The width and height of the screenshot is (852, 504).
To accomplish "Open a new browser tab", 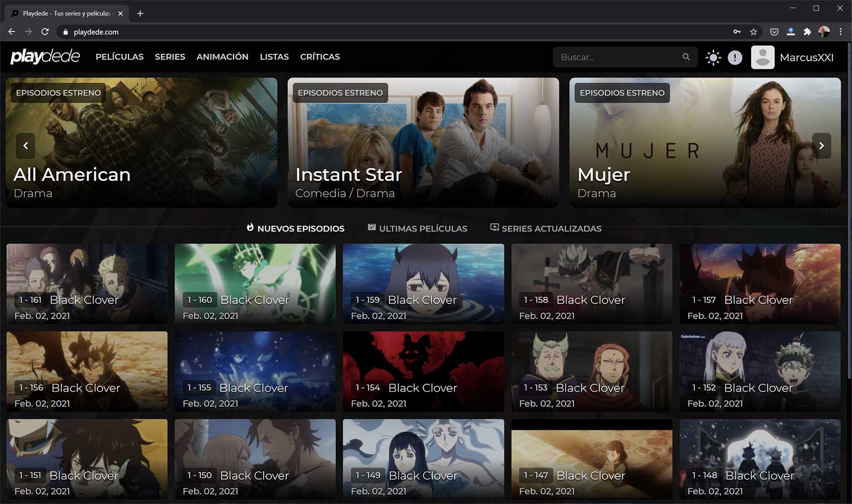I will tap(140, 13).
